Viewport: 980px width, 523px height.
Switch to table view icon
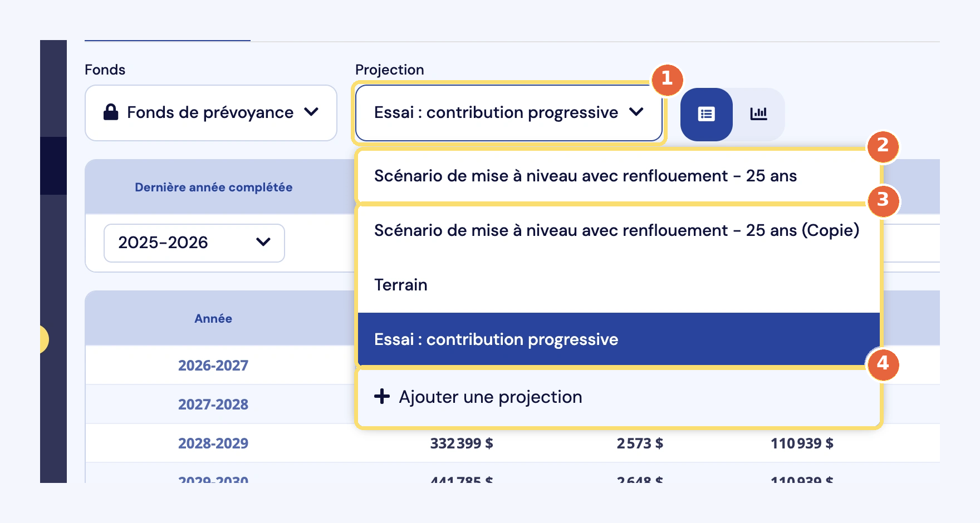point(706,114)
